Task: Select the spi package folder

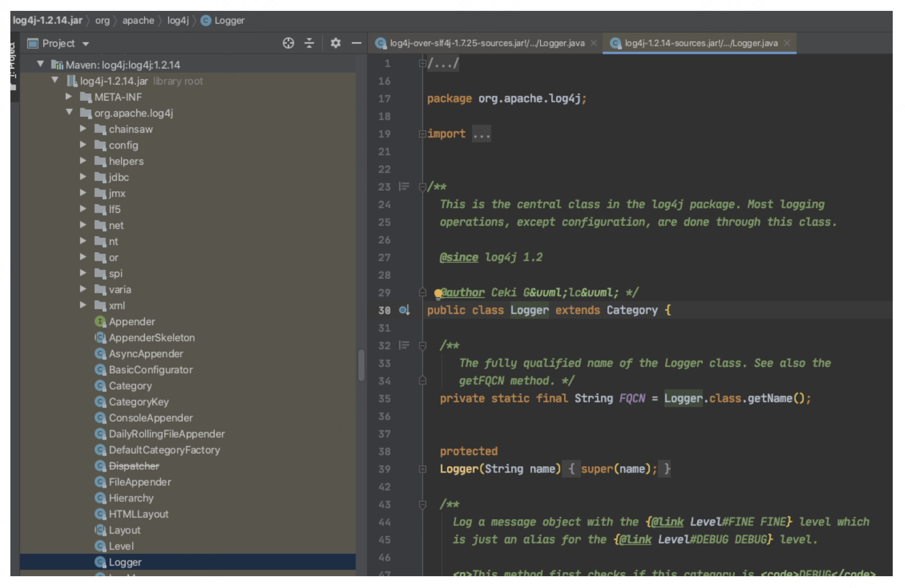Action: (115, 273)
